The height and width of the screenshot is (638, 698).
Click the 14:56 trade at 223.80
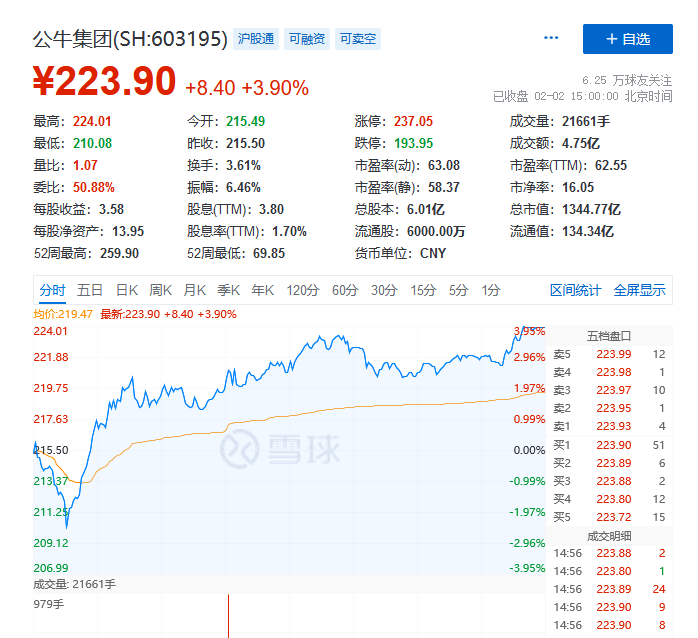[x=609, y=571]
